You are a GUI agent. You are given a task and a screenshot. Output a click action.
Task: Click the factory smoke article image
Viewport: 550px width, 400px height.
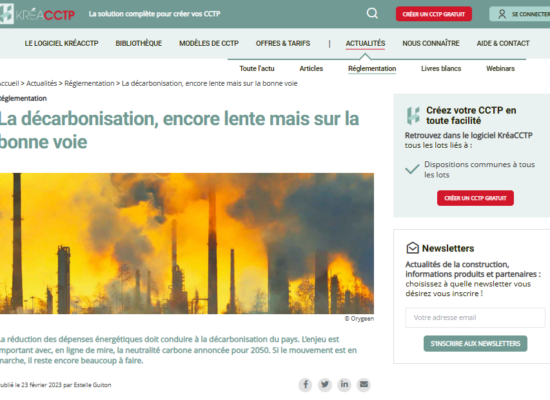pyautogui.click(x=187, y=243)
